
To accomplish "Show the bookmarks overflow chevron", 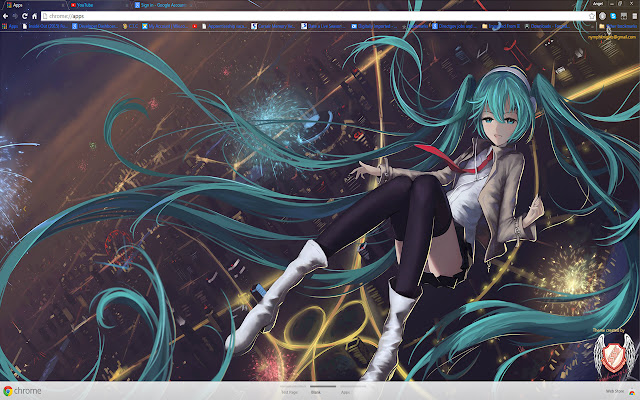I will click(x=592, y=27).
